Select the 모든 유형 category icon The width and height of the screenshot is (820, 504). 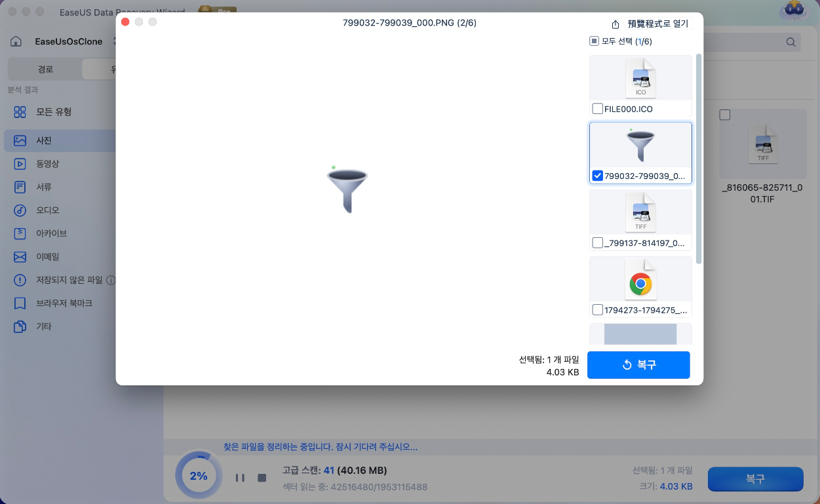pyautogui.click(x=20, y=112)
